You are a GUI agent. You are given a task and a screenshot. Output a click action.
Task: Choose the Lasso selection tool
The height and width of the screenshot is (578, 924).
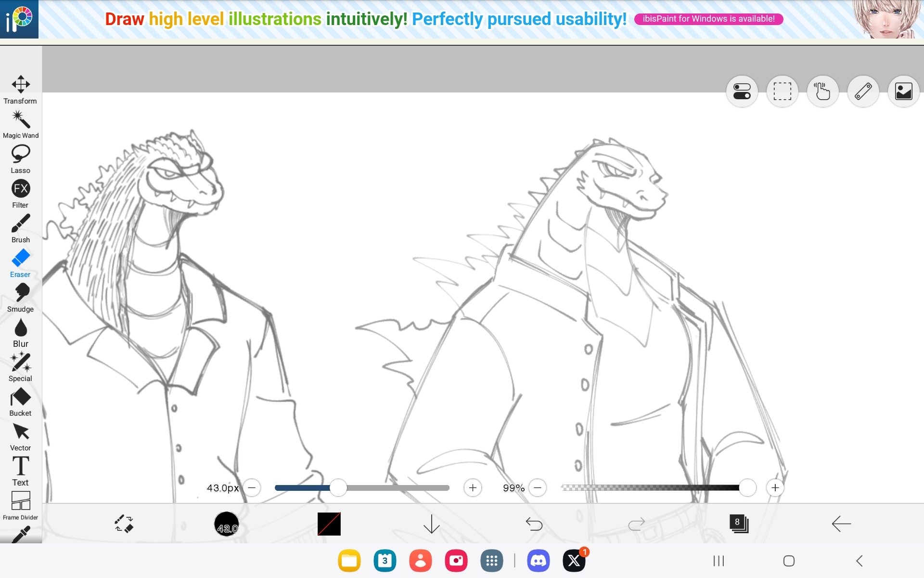21,158
